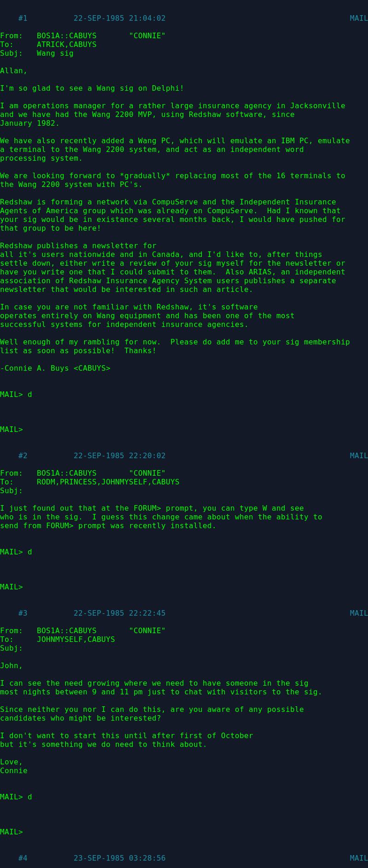Click timestamp 23-SEP-1985 03:28:56
Image resolution: width=368 pixels, height=868 pixels.
pos(120,858)
